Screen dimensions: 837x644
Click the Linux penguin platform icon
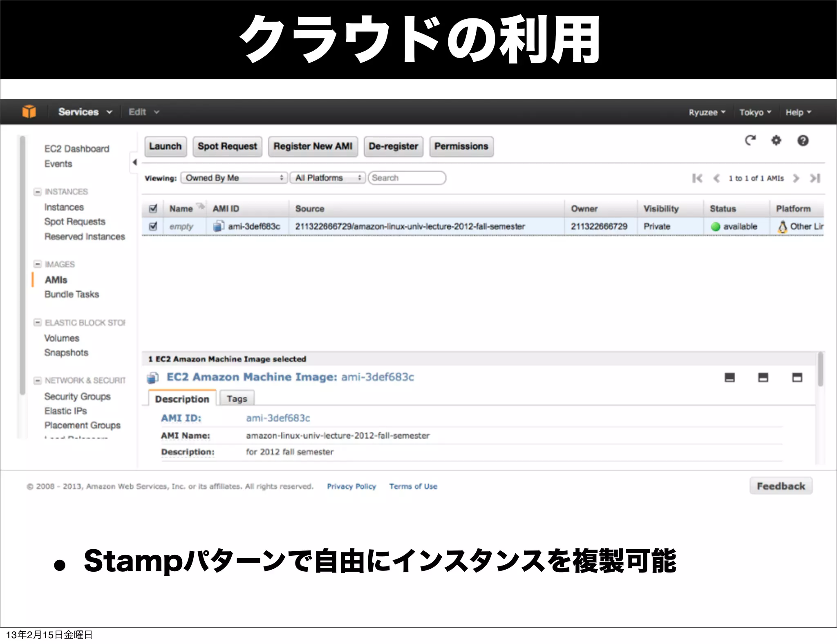click(x=782, y=226)
